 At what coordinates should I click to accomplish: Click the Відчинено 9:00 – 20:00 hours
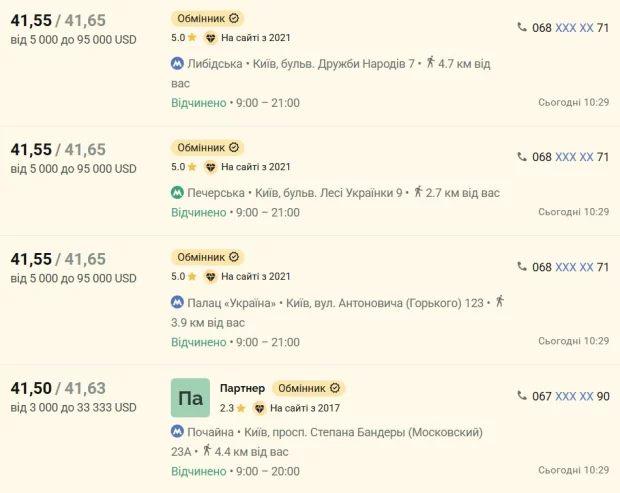coord(235,471)
